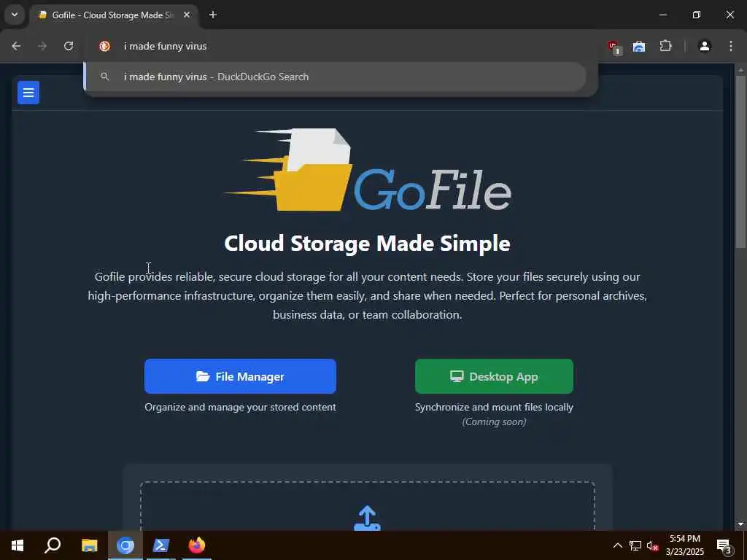Open the blue store extension icon
747x560 pixels.
click(639, 47)
